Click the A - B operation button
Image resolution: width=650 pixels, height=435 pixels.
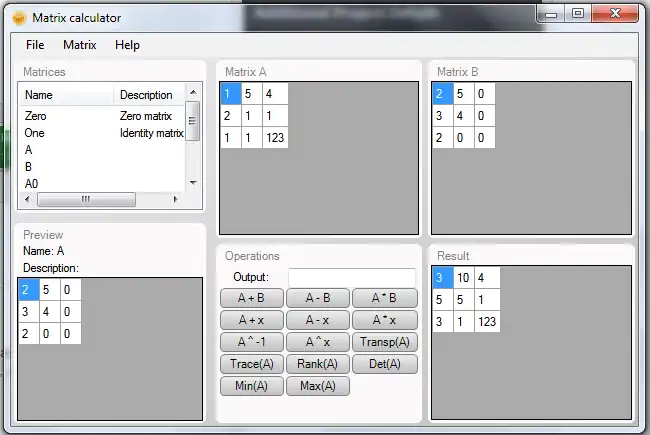coord(318,298)
